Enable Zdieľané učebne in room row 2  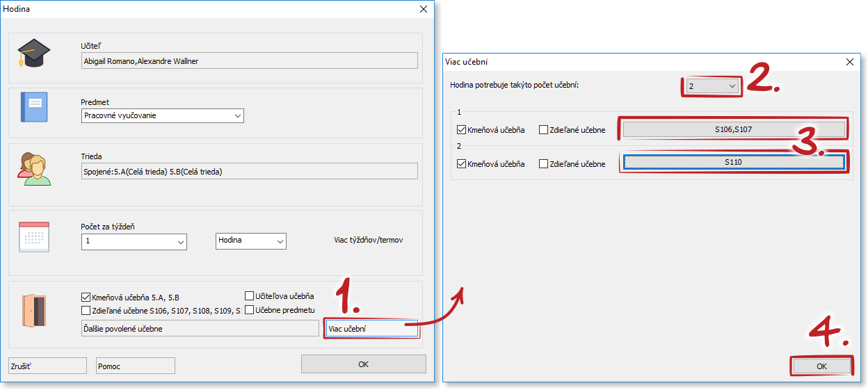pyautogui.click(x=544, y=164)
